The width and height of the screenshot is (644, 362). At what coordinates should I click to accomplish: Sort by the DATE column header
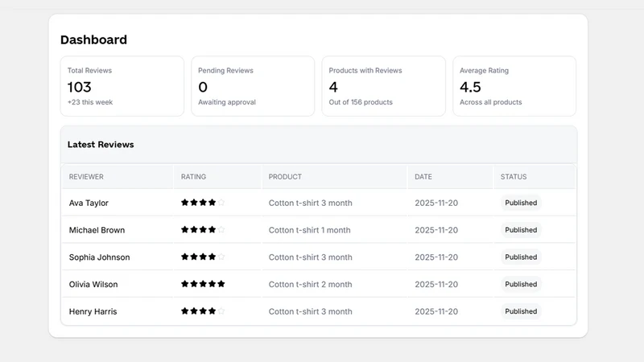tap(423, 176)
